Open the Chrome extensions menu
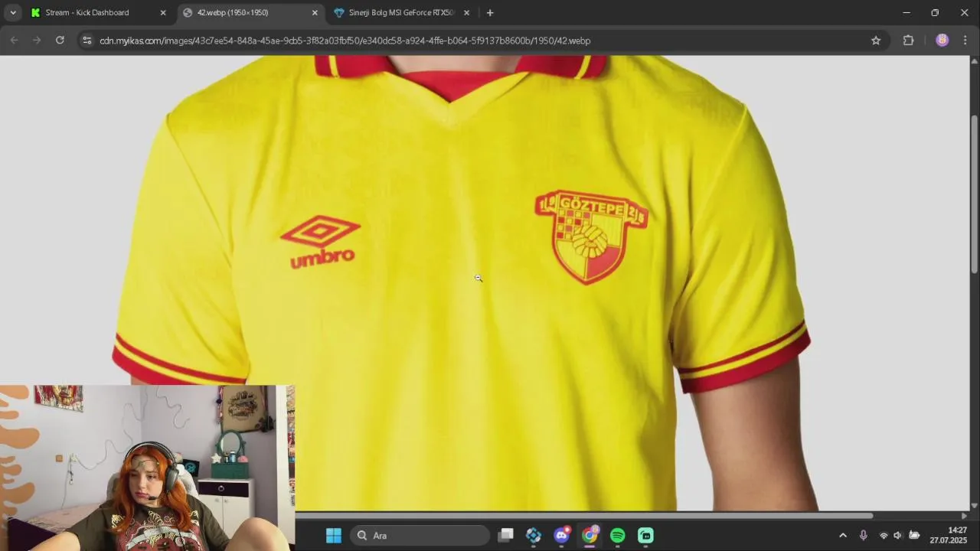 [909, 41]
